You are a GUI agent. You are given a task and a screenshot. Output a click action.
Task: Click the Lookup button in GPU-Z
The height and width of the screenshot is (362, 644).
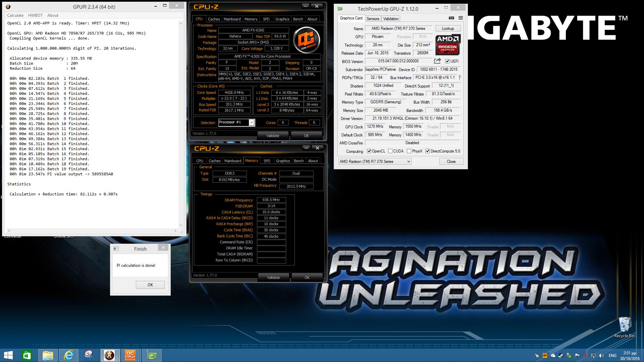448,28
